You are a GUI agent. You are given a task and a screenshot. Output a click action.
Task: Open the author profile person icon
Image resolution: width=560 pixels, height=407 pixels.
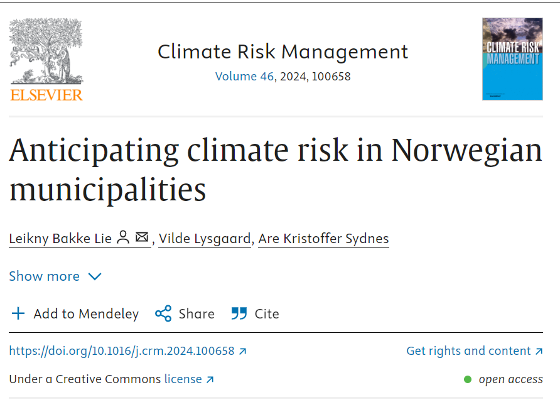point(123,237)
